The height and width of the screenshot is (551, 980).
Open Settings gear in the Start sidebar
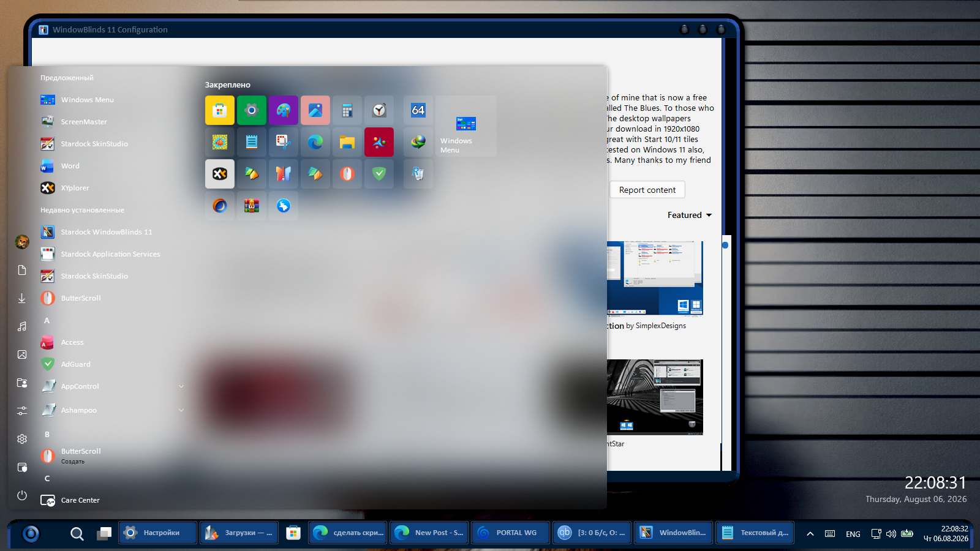pyautogui.click(x=22, y=439)
